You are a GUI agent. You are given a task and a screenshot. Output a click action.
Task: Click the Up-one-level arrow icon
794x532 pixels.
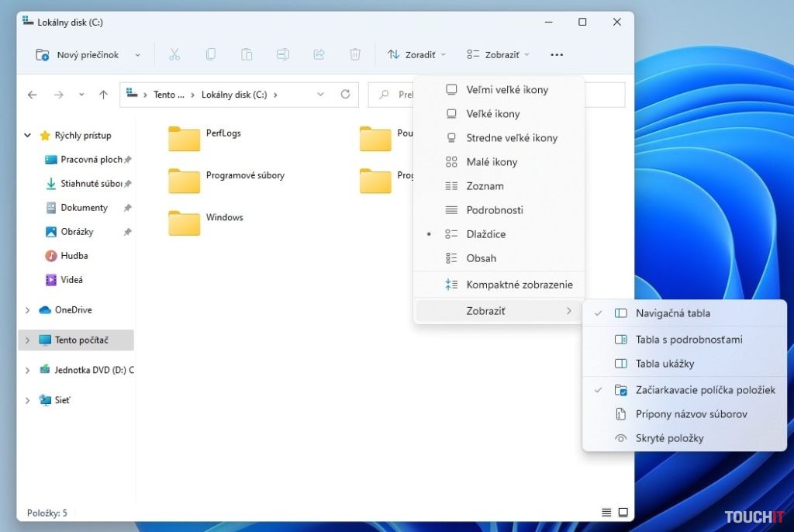(104, 94)
